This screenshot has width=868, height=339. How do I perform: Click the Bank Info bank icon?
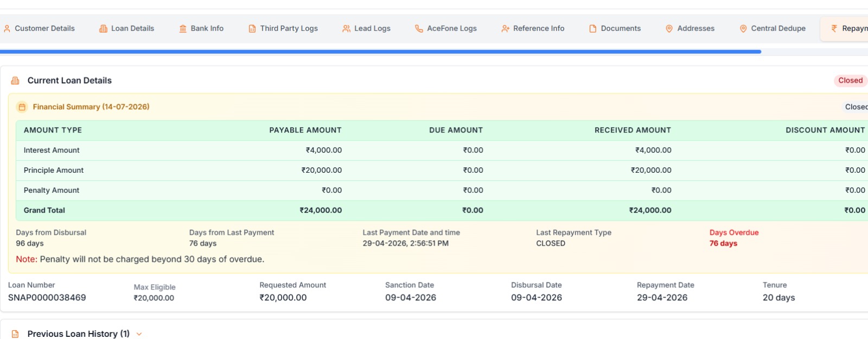[183, 29]
